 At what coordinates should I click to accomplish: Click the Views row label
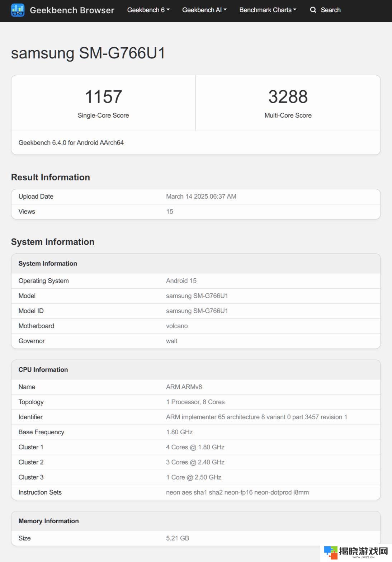tap(27, 212)
